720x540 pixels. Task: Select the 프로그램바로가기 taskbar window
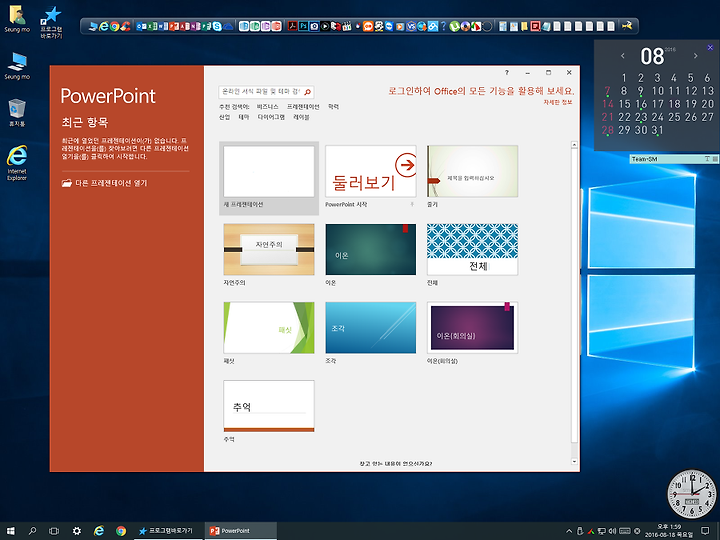(168, 531)
